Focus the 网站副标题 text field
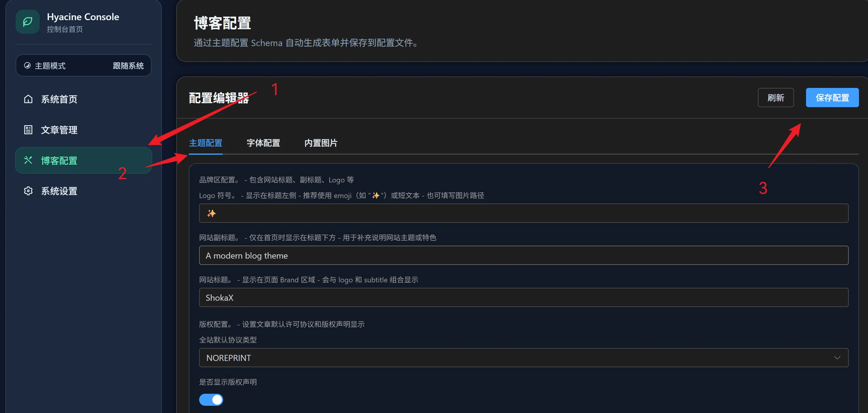 pyautogui.click(x=523, y=256)
